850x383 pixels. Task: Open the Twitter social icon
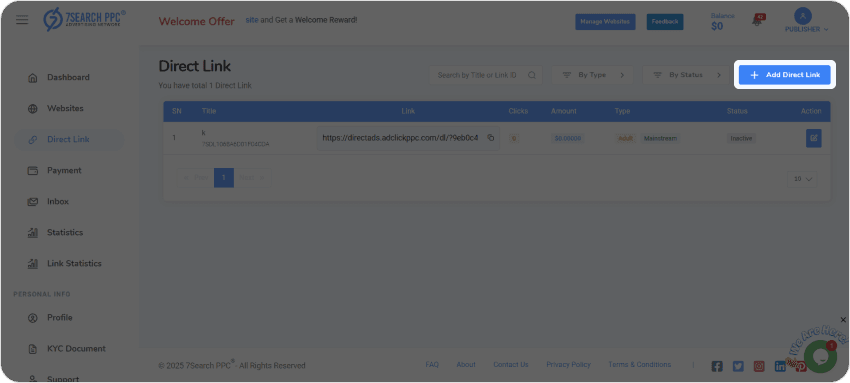coord(738,367)
